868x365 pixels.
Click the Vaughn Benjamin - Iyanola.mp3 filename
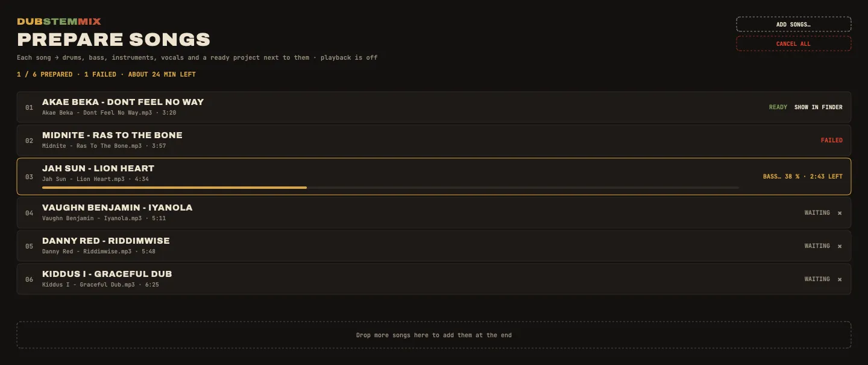coord(92,218)
